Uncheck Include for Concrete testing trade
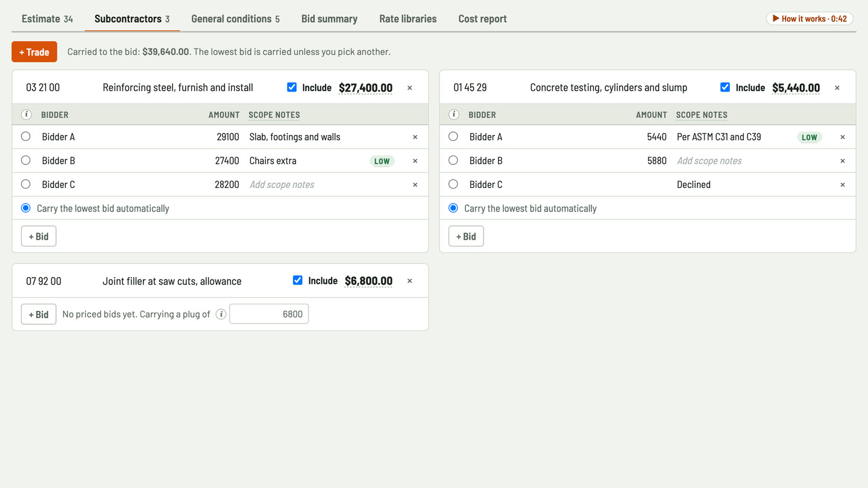 725,87
